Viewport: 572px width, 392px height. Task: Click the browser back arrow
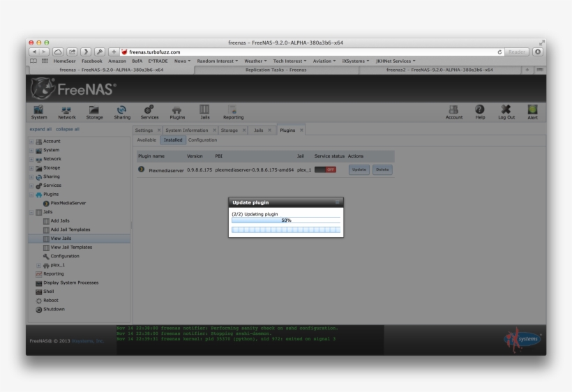click(x=34, y=52)
